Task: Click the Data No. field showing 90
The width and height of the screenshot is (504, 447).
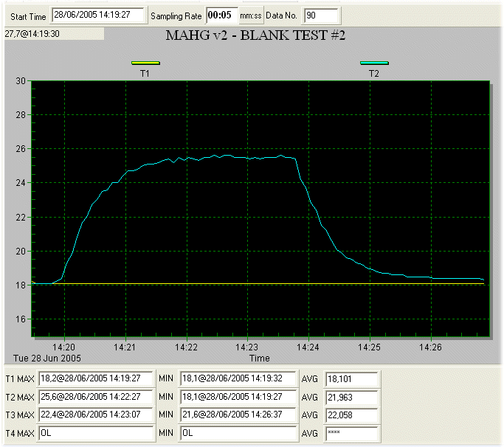Action: (x=320, y=15)
